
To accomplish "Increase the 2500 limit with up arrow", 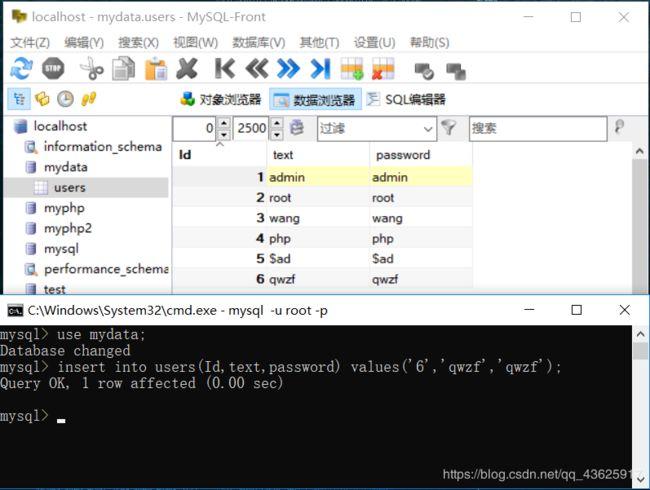I will (276, 123).
